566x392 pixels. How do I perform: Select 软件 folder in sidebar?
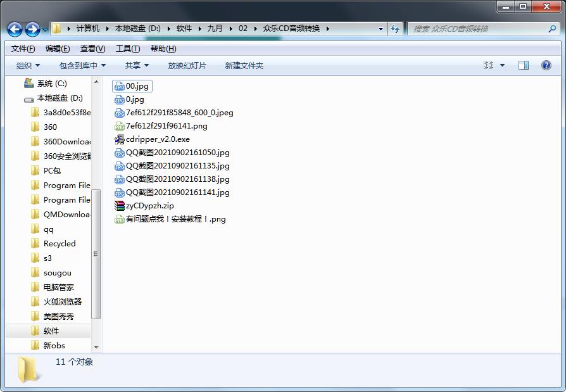(48, 331)
